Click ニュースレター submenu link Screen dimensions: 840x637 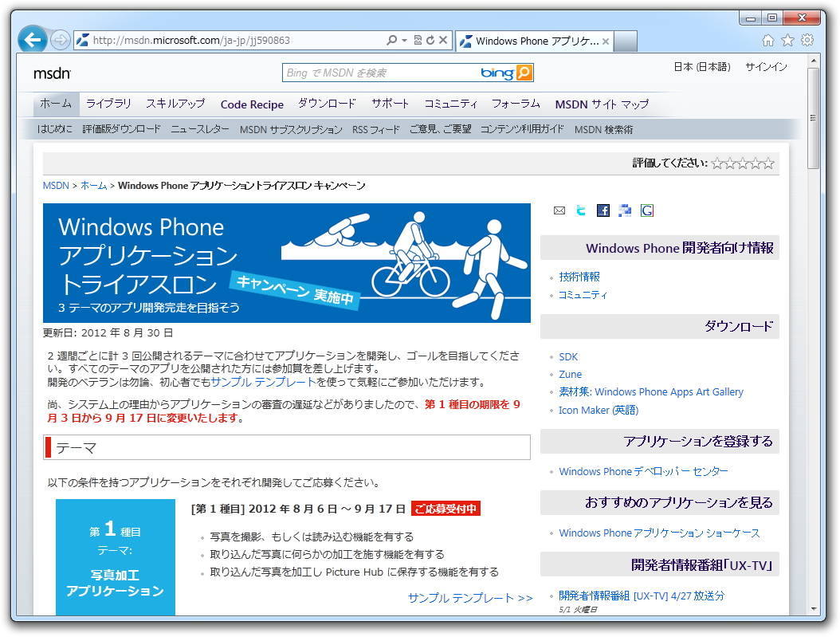click(x=200, y=129)
